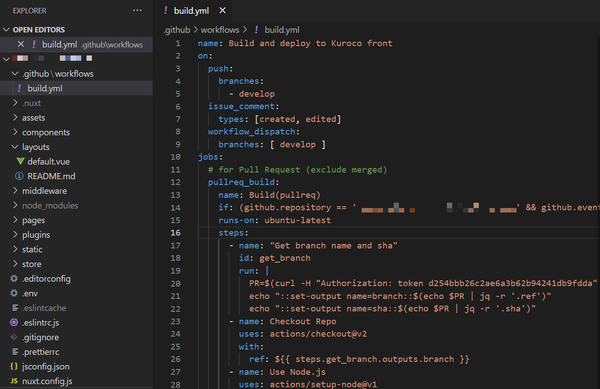Open the nuxt.config.js file
600x389 pixels.
coord(47,381)
